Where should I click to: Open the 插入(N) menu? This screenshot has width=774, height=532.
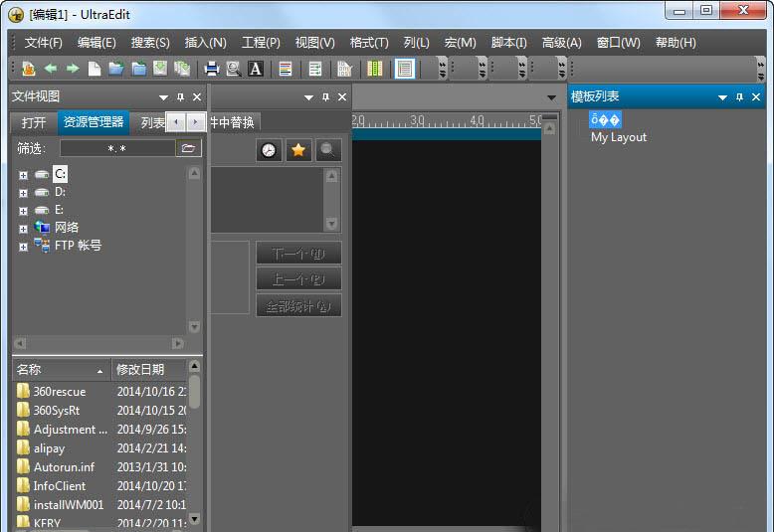pyautogui.click(x=205, y=43)
